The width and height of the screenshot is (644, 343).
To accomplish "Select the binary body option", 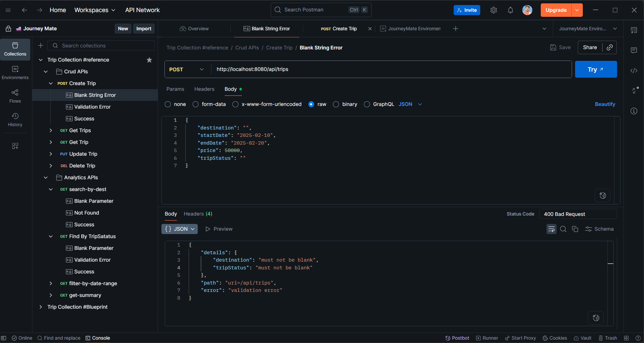I will pos(336,104).
